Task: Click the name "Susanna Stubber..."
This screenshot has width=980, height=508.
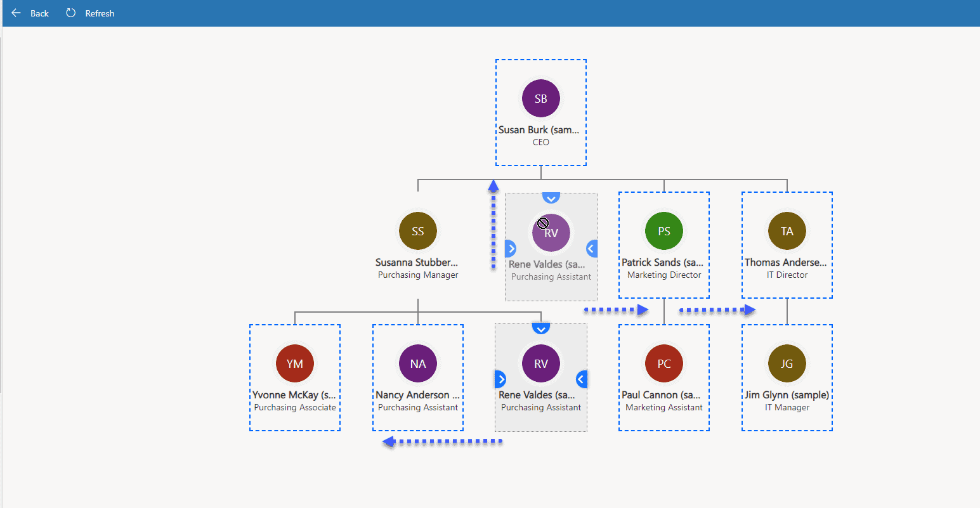Action: [417, 263]
